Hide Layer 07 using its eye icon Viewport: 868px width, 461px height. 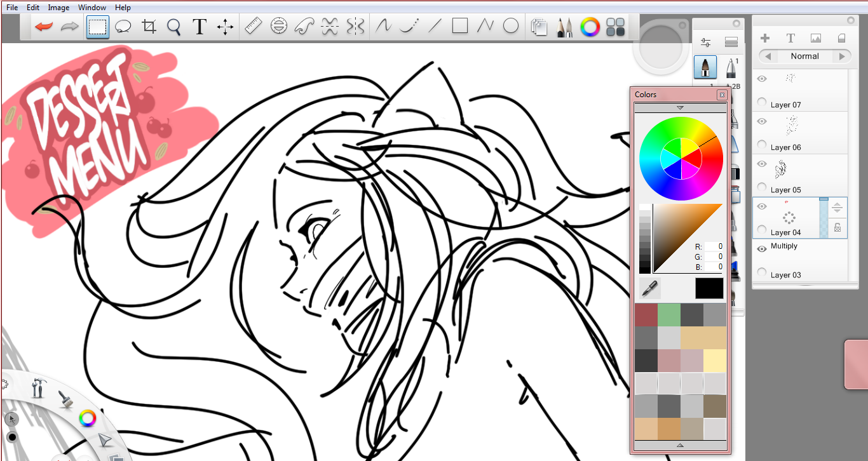[x=762, y=79]
